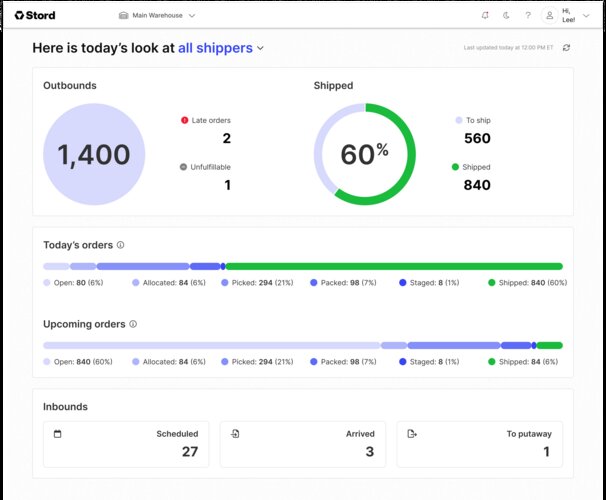606x500 pixels.
Task: Click the notifications bell icon
Action: pos(485,16)
